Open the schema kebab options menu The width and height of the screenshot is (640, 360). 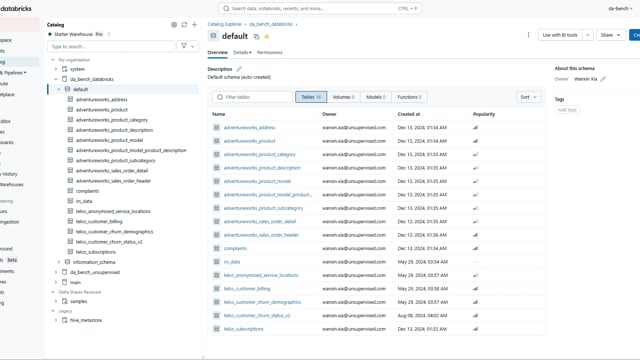click(x=528, y=35)
